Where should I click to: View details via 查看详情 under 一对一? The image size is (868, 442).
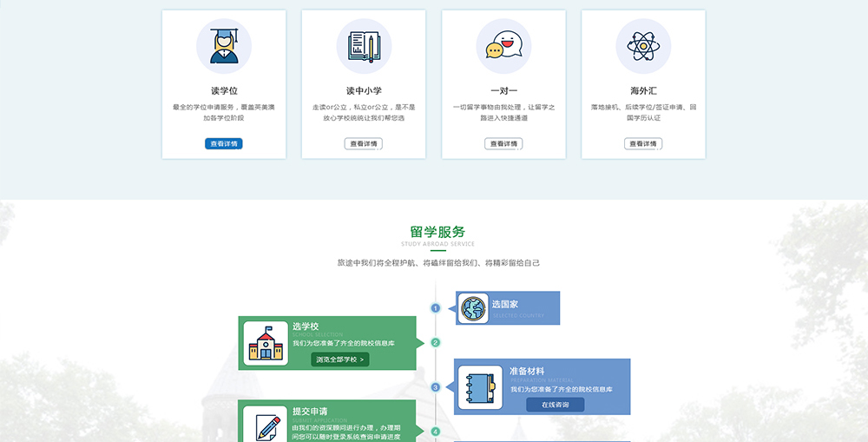click(503, 144)
